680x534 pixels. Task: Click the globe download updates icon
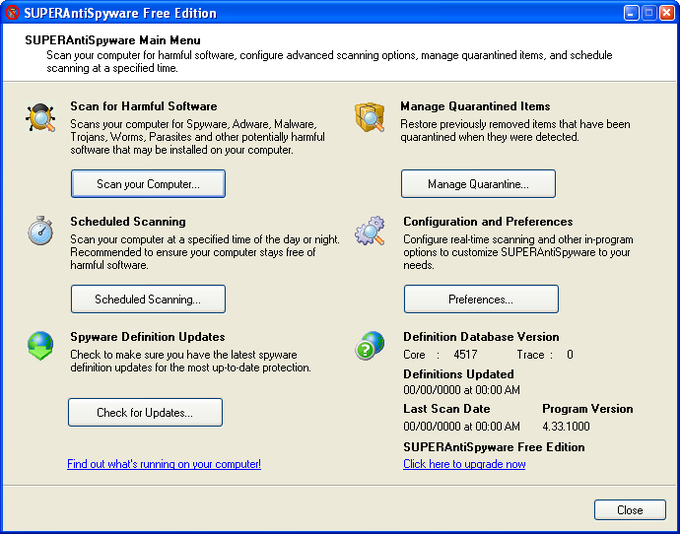click(40, 346)
